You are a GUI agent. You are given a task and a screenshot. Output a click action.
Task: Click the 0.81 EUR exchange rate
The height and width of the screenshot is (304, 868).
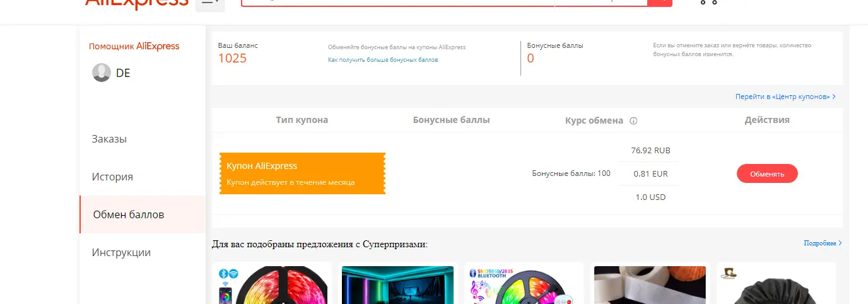point(650,174)
